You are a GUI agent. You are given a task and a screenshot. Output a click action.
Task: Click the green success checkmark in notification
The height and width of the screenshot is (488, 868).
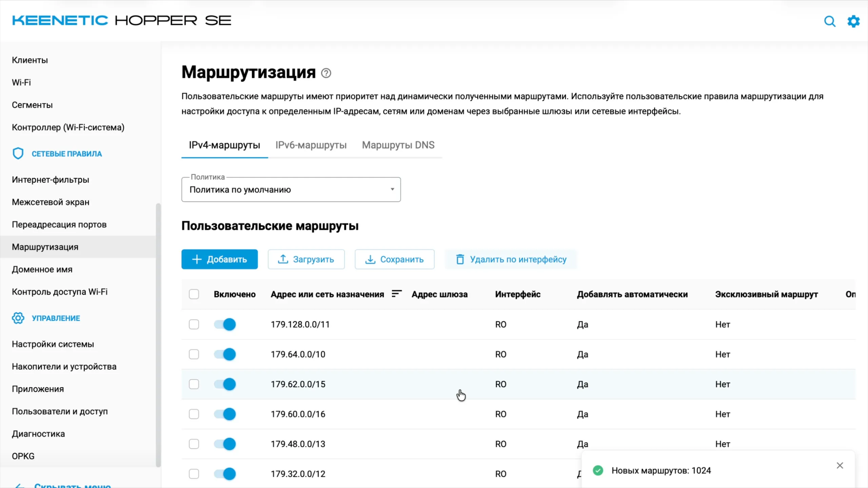[598, 470]
